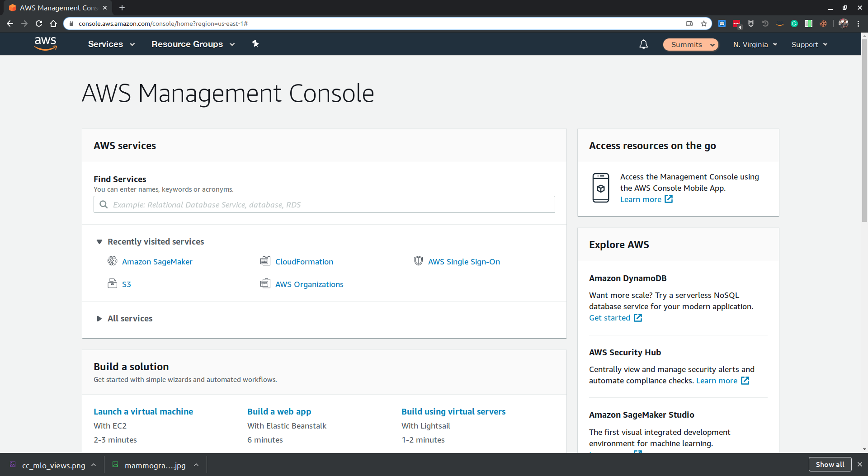Close the downloads bar
Screen dimensions: 868x476
tap(860, 464)
